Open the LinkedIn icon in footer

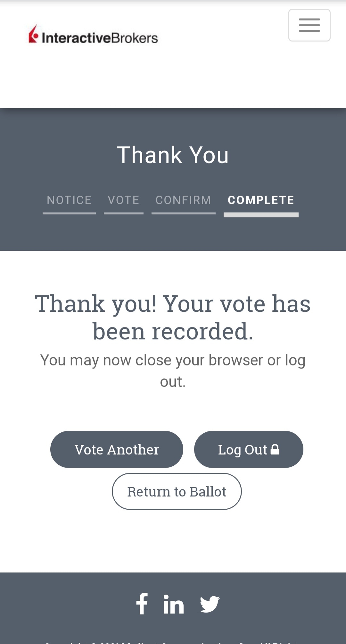point(173,604)
